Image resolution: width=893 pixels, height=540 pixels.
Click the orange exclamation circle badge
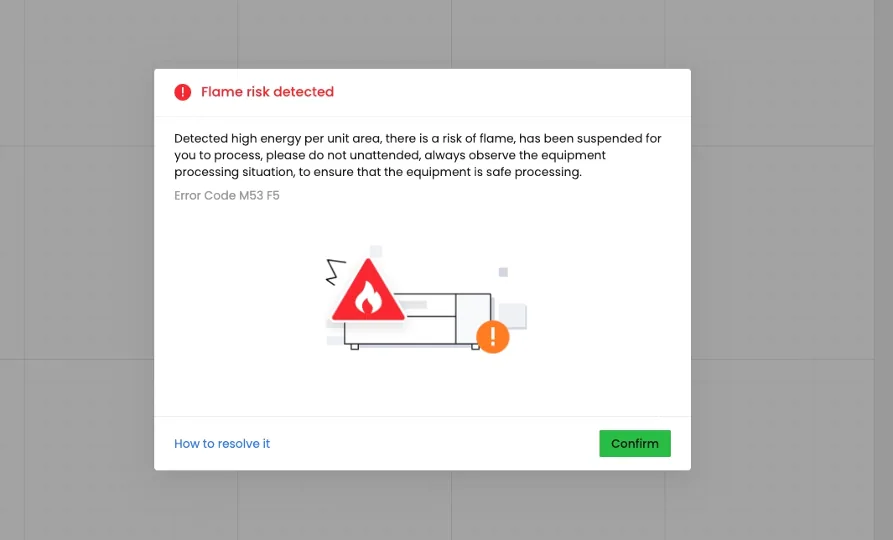[x=493, y=337]
